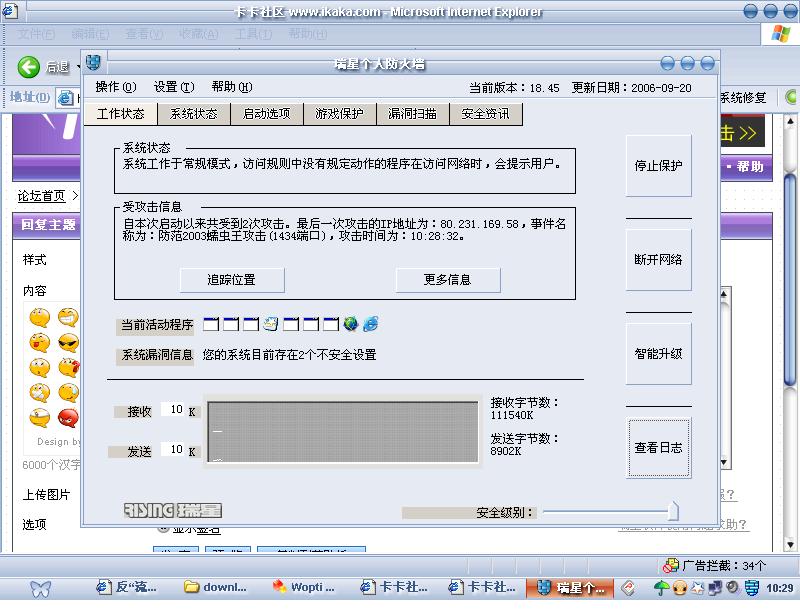Switch to the 安全资讯 tab
Screen dimensions: 800x614
click(x=486, y=114)
